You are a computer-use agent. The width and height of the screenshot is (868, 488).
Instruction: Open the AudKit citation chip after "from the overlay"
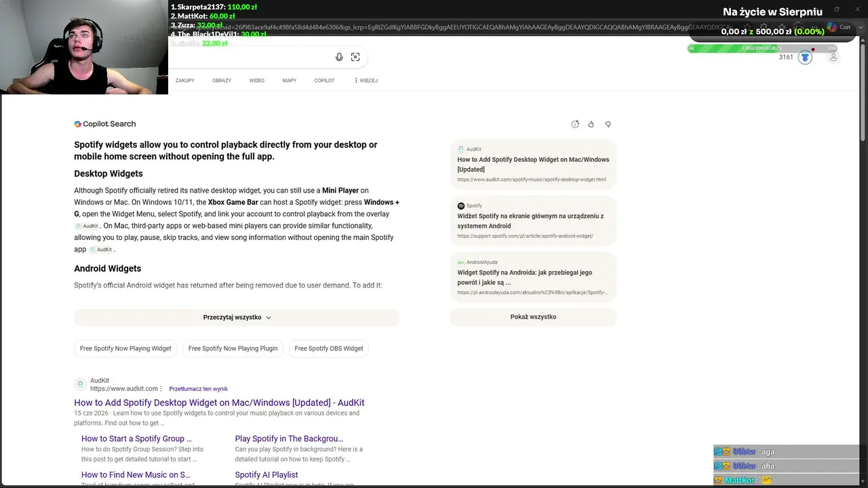(87, 226)
